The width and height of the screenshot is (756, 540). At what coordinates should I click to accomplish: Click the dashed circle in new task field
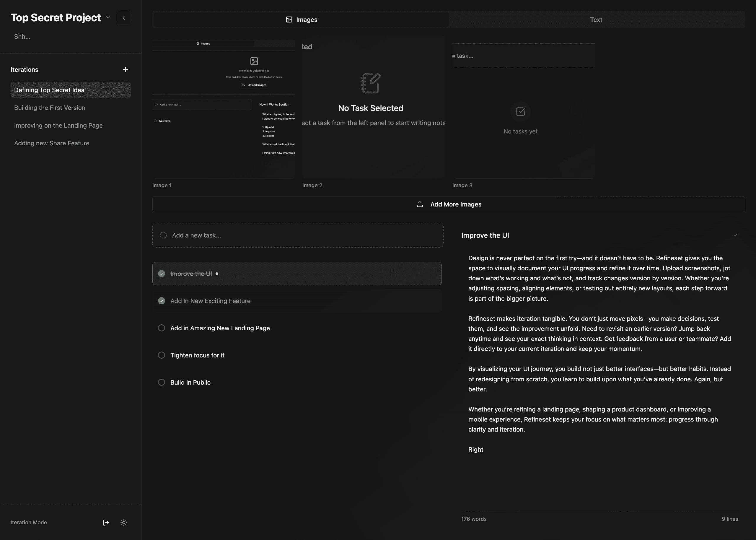(163, 235)
